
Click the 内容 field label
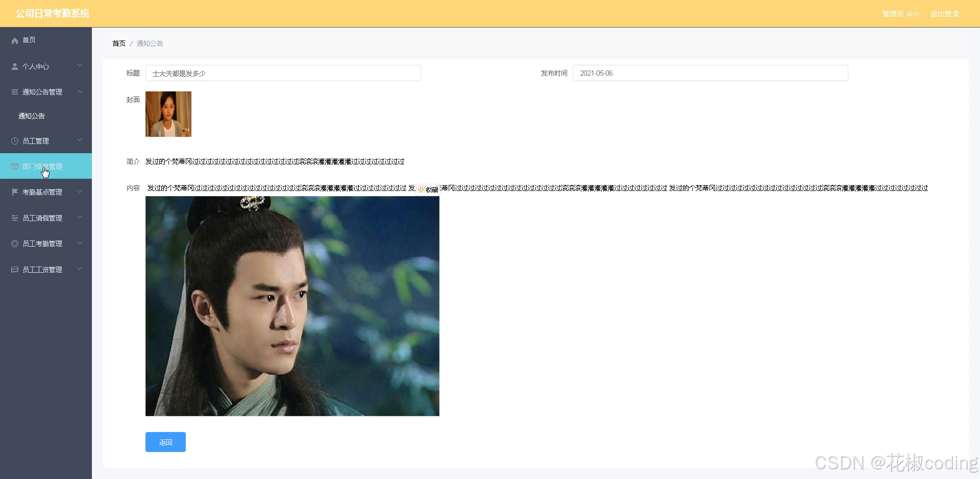pyautogui.click(x=133, y=188)
